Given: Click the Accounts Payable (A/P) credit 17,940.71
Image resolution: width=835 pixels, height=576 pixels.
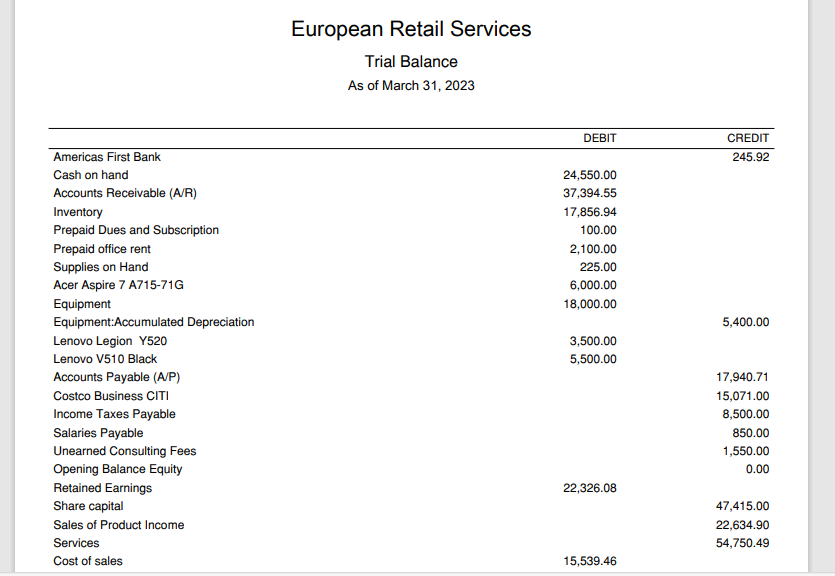Looking at the screenshot, I should (x=742, y=377).
